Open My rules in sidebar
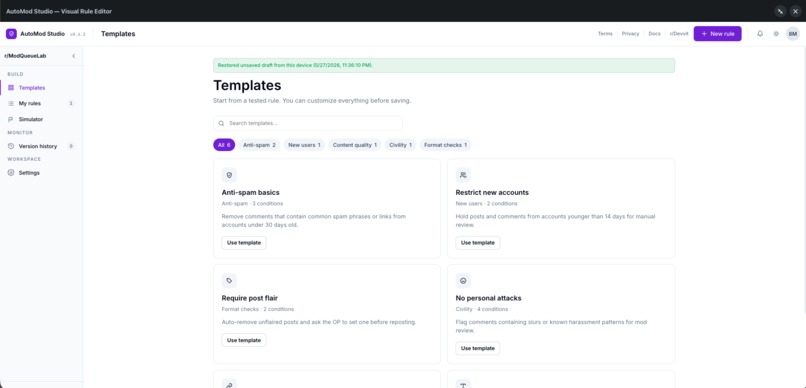Viewport: 806px width, 388px height. coord(41,103)
